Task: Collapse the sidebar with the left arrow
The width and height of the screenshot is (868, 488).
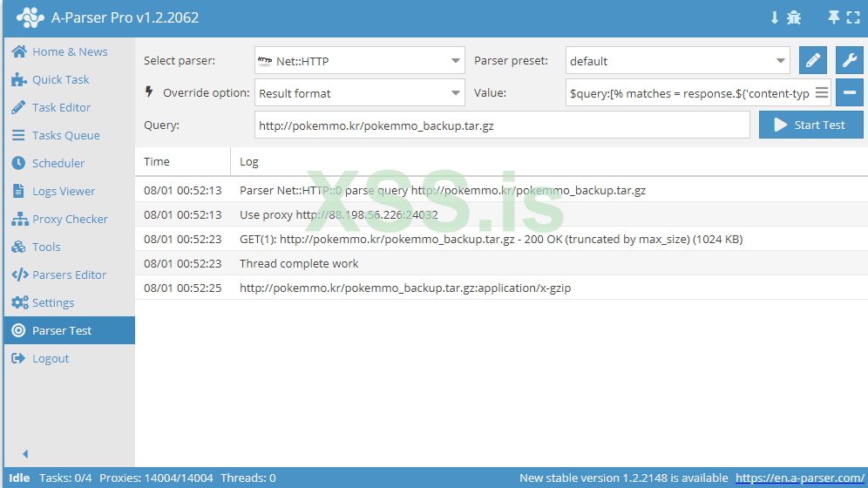Action: pos(25,454)
